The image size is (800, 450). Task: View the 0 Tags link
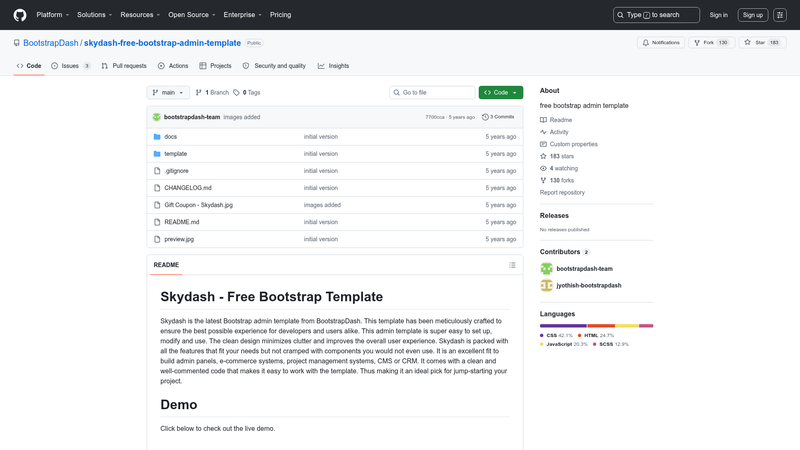[247, 92]
